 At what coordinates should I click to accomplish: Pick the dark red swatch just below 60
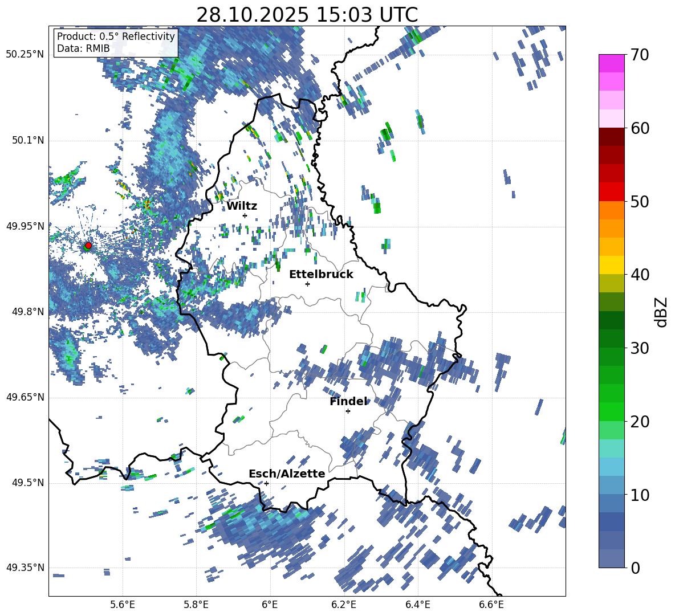[x=611, y=137]
